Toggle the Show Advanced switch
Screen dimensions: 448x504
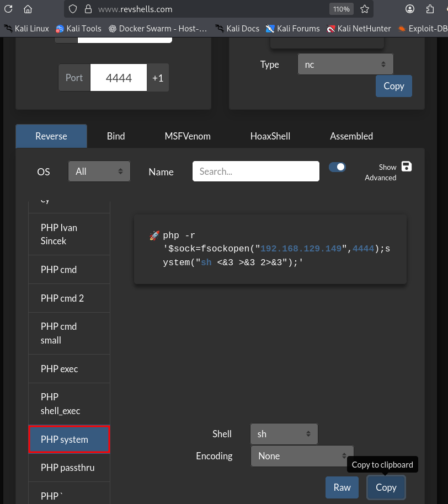click(x=337, y=167)
